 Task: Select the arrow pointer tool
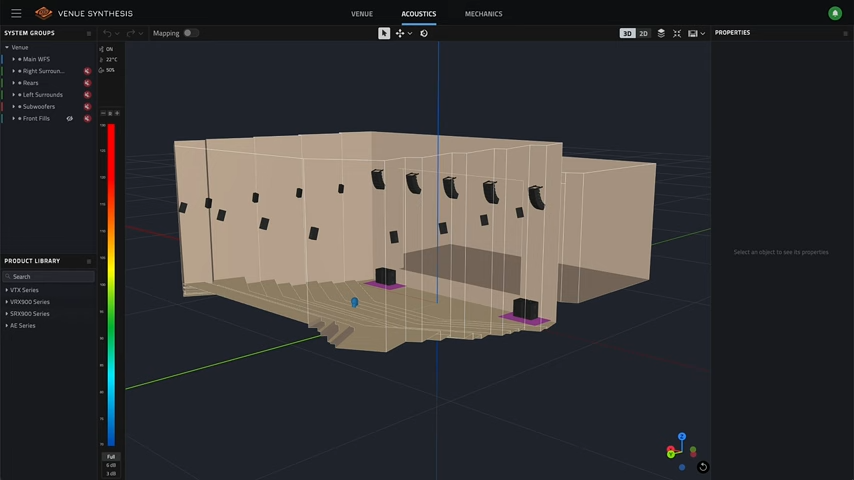384,33
